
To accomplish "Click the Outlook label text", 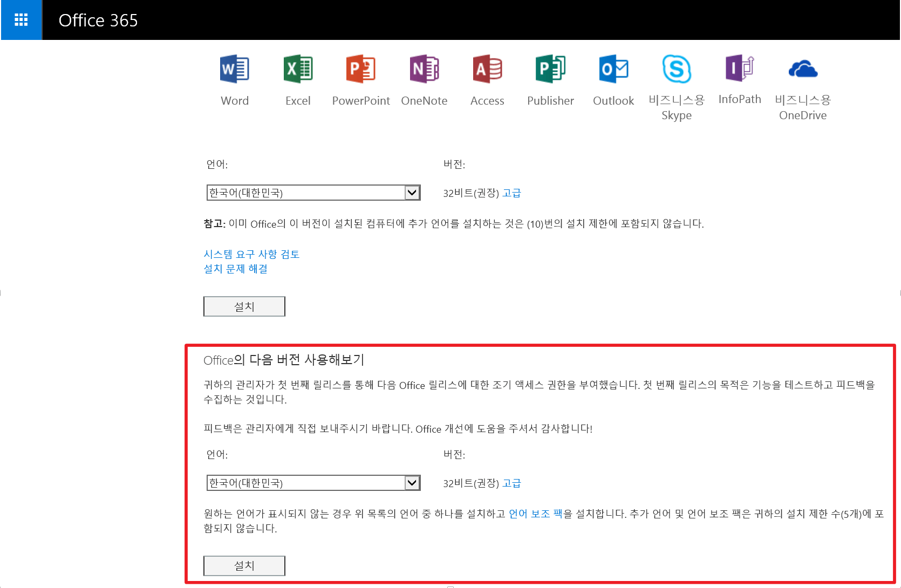I will [x=613, y=101].
